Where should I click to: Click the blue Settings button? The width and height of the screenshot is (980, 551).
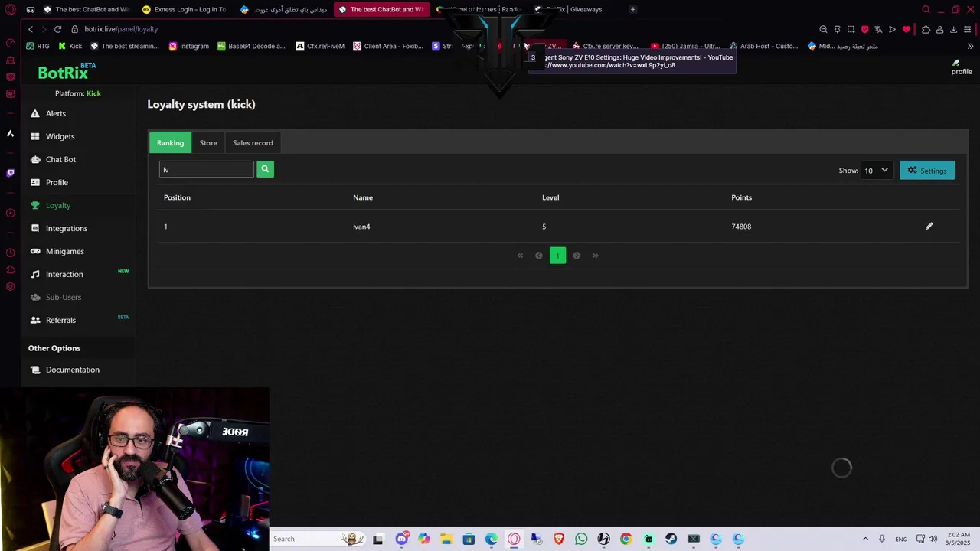pyautogui.click(x=927, y=171)
